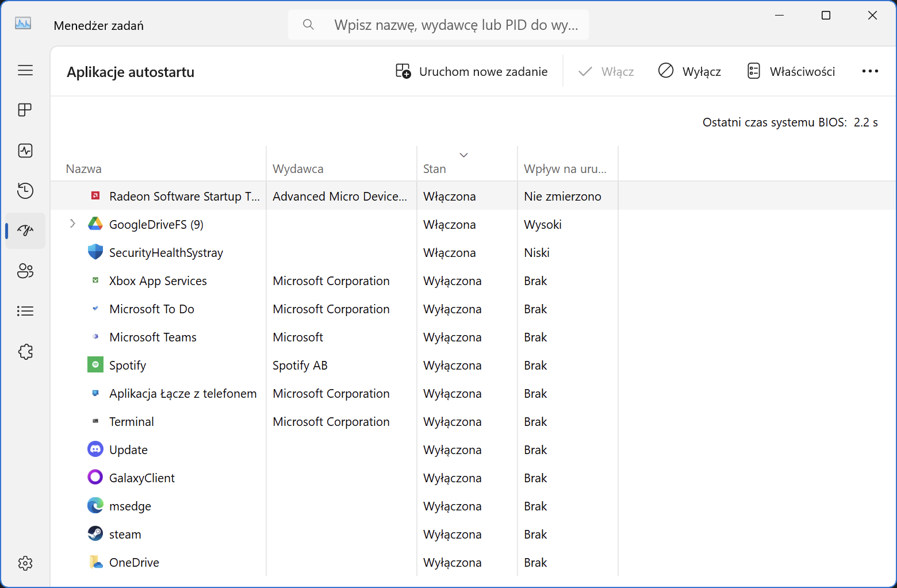Select the OneDrive entry name
Viewport: 897px width, 588px height.
134,563
